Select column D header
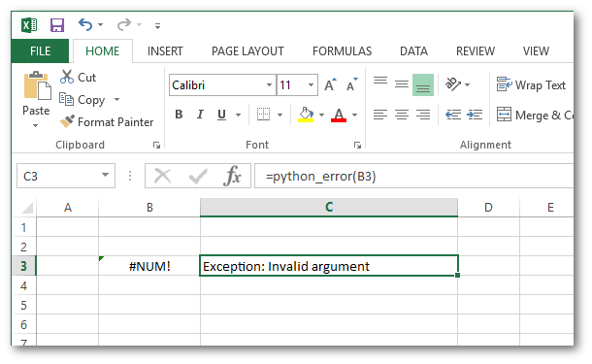The image size is (592, 364). point(488,208)
